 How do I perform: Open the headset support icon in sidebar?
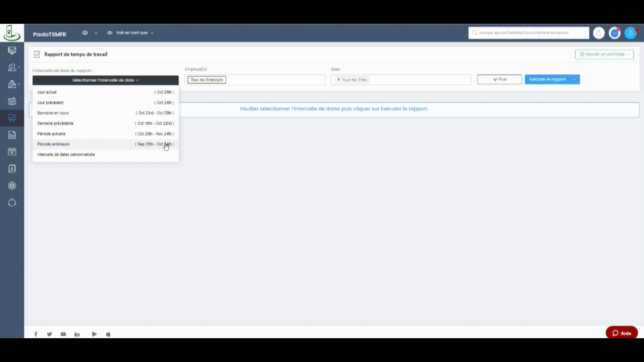12,203
